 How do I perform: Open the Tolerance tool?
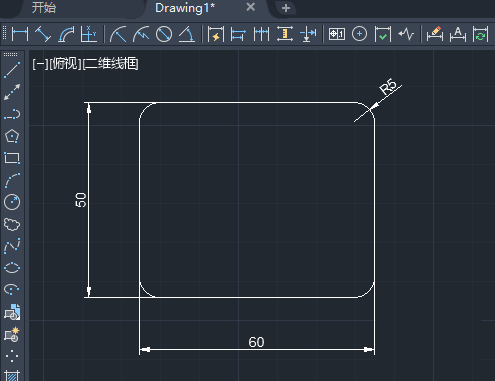[x=337, y=34]
